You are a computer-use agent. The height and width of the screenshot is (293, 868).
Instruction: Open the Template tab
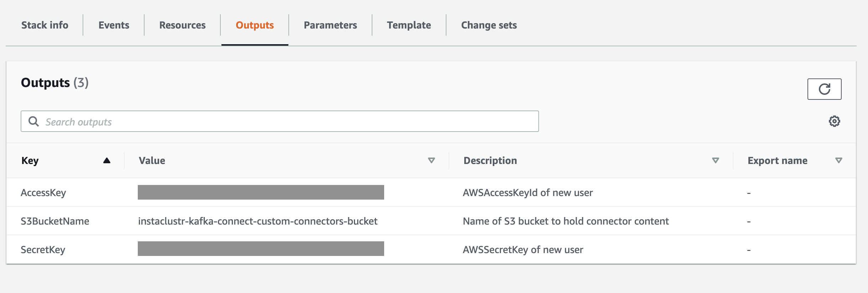click(x=409, y=25)
